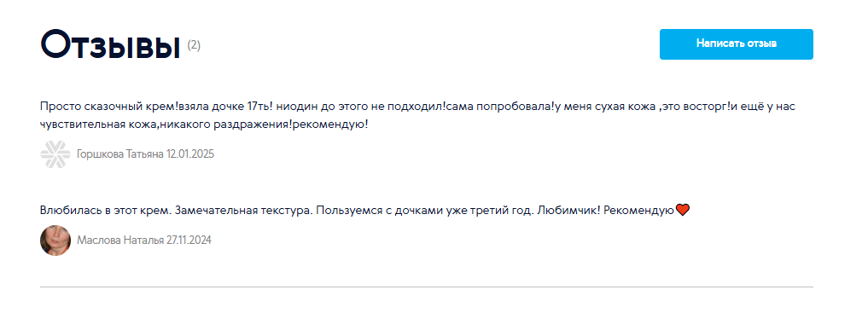Click the blue Написать отзыв button
Screen dimensions: 868x313
click(x=737, y=44)
